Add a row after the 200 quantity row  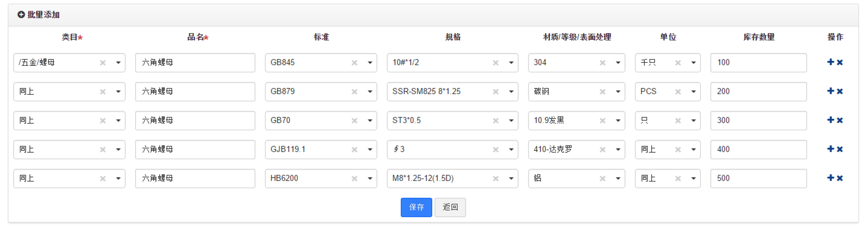click(831, 91)
